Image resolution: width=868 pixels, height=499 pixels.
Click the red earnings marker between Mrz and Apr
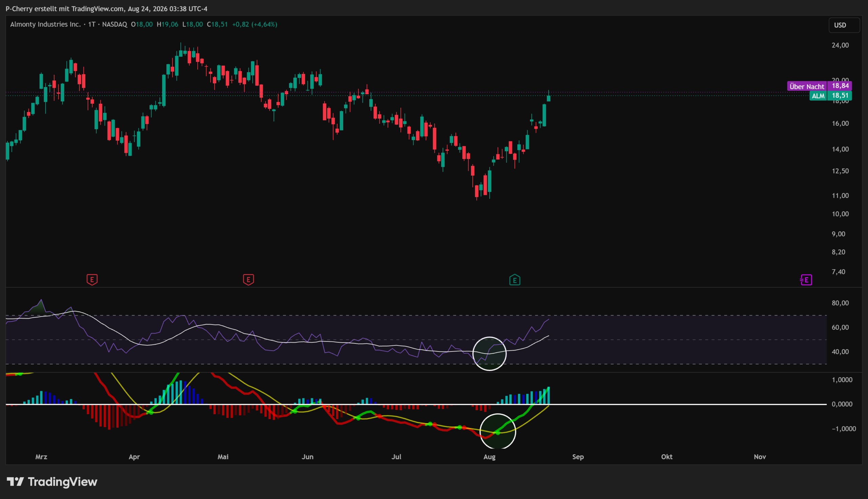click(92, 280)
